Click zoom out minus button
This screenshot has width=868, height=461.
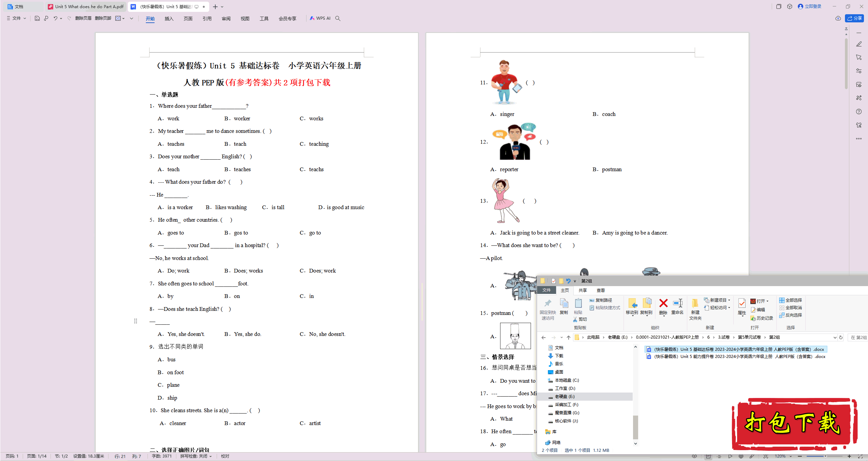(801, 456)
